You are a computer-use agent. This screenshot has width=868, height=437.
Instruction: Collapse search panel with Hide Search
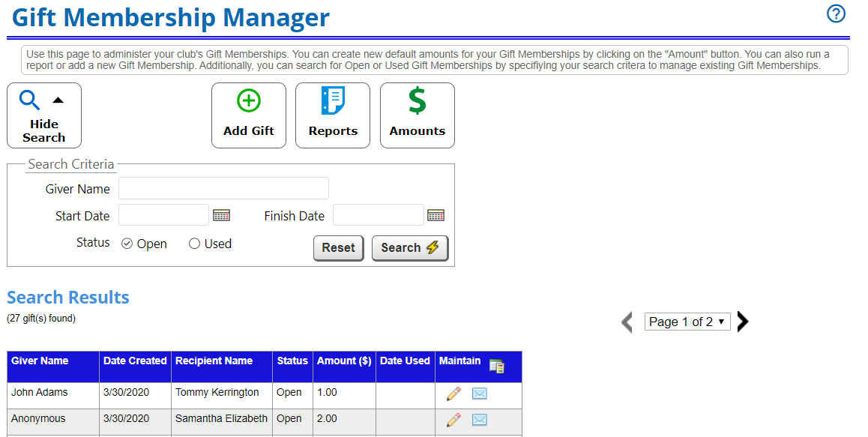pyautogui.click(x=44, y=115)
